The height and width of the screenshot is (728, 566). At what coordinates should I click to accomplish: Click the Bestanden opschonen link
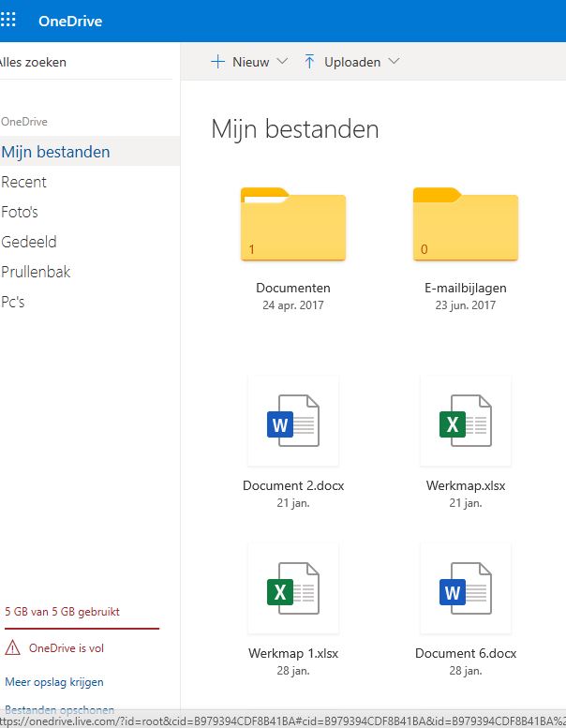[59, 710]
